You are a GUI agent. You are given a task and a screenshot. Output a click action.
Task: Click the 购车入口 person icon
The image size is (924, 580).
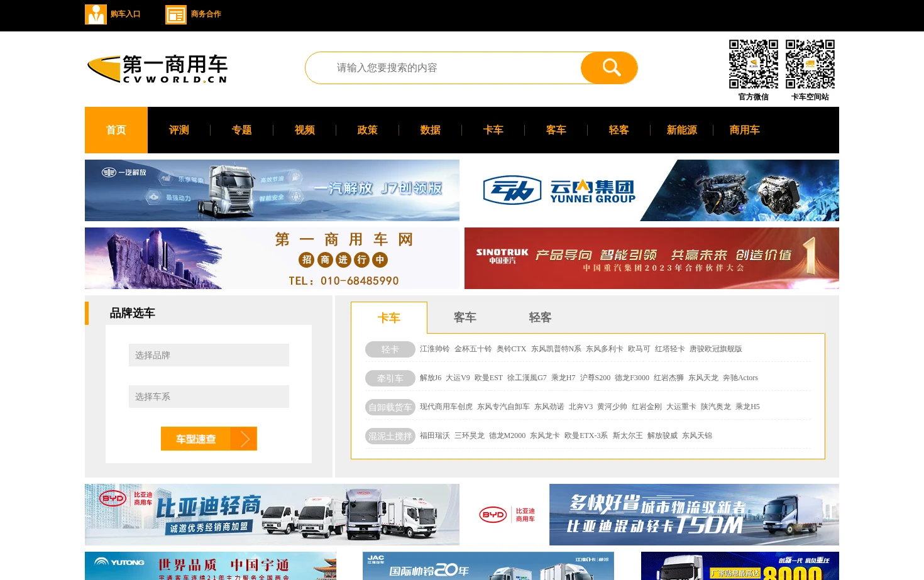[x=96, y=14]
